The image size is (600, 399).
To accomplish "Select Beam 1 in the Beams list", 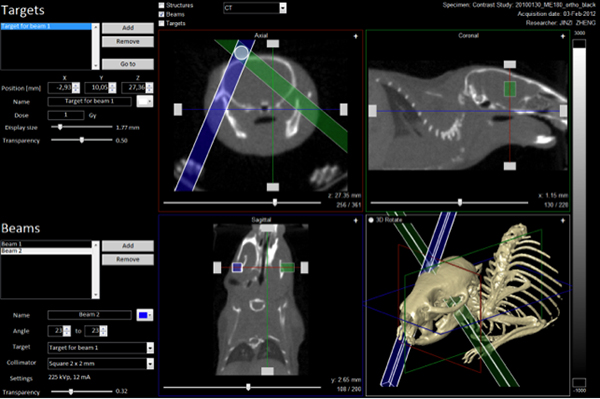I will [46, 244].
